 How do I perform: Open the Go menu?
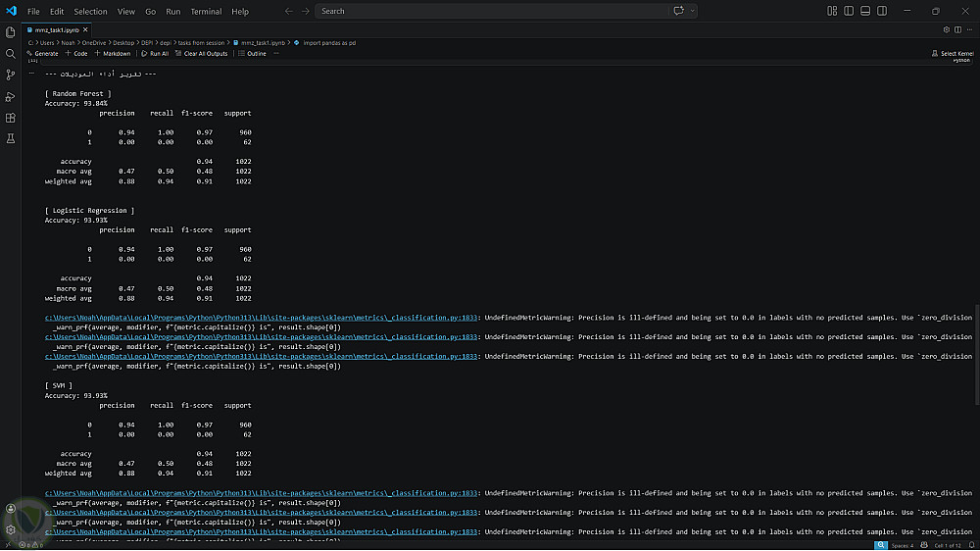click(x=151, y=11)
